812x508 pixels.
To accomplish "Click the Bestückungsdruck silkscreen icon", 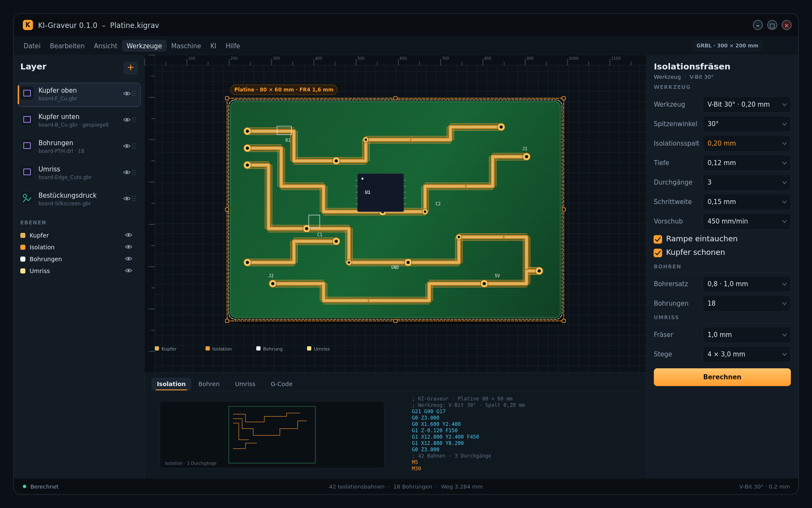I will [x=27, y=199].
